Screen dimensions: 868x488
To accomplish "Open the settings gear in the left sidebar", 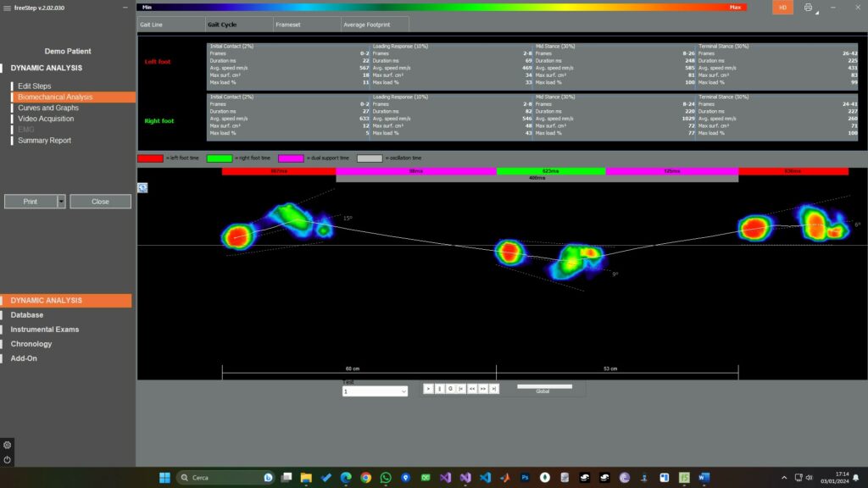I will click(7, 446).
